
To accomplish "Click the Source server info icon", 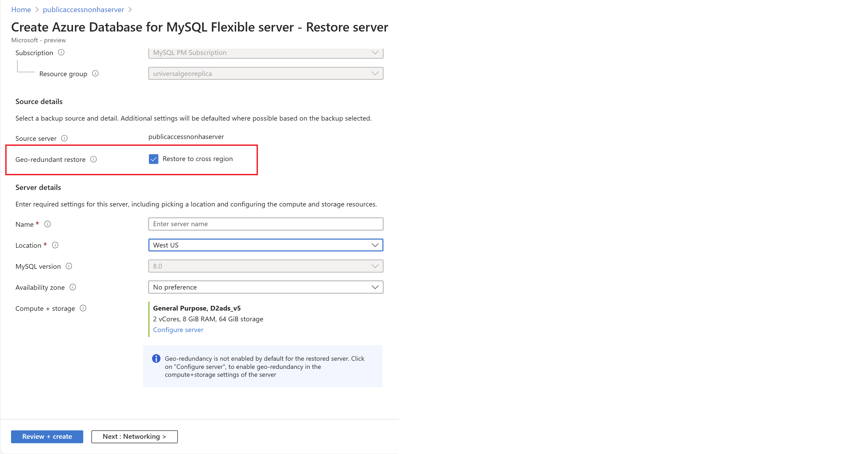I will [64, 138].
